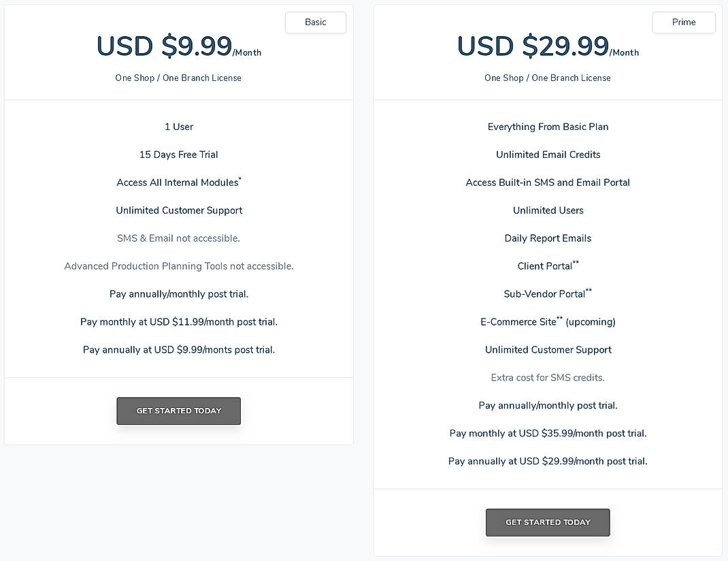This screenshot has width=728, height=561.
Task: Click the Extra cost for SMS credits note
Action: pos(548,377)
